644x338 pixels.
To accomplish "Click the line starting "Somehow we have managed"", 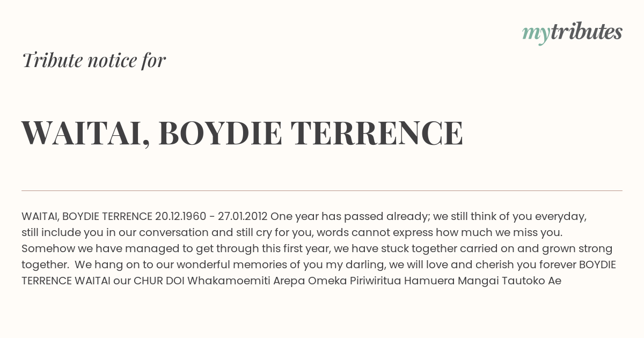I will (317, 248).
